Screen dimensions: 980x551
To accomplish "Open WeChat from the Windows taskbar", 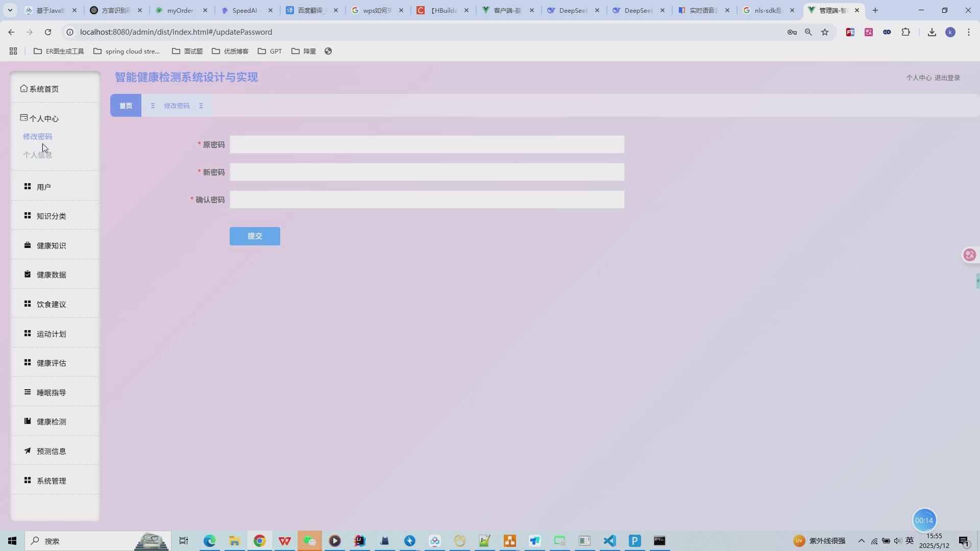I will coord(310,541).
